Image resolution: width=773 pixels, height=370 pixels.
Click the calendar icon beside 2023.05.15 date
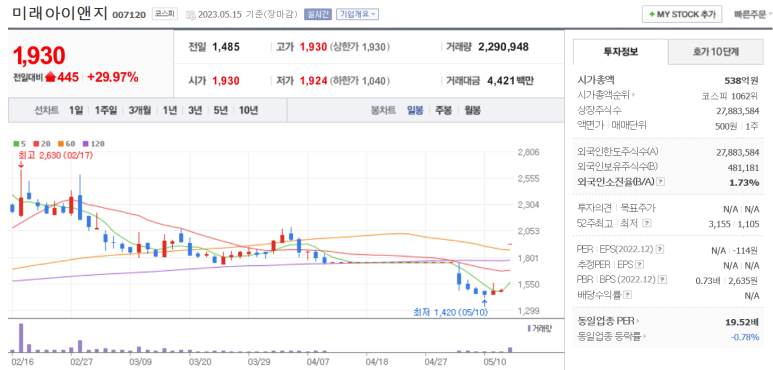click(190, 14)
